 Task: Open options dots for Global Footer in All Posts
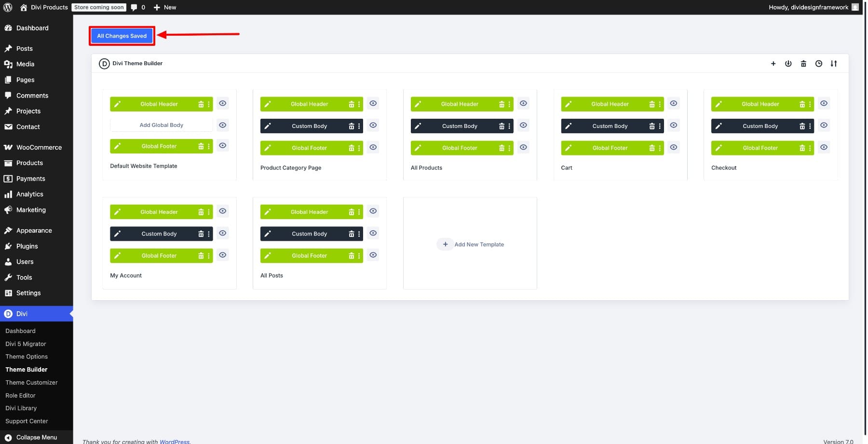[x=359, y=256]
